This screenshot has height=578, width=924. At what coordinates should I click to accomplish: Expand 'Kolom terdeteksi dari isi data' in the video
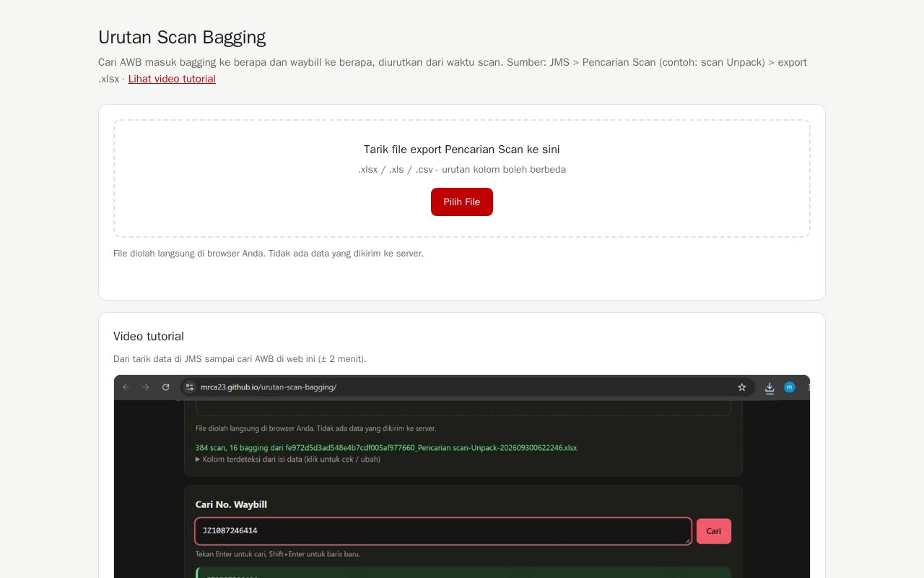(x=288, y=460)
